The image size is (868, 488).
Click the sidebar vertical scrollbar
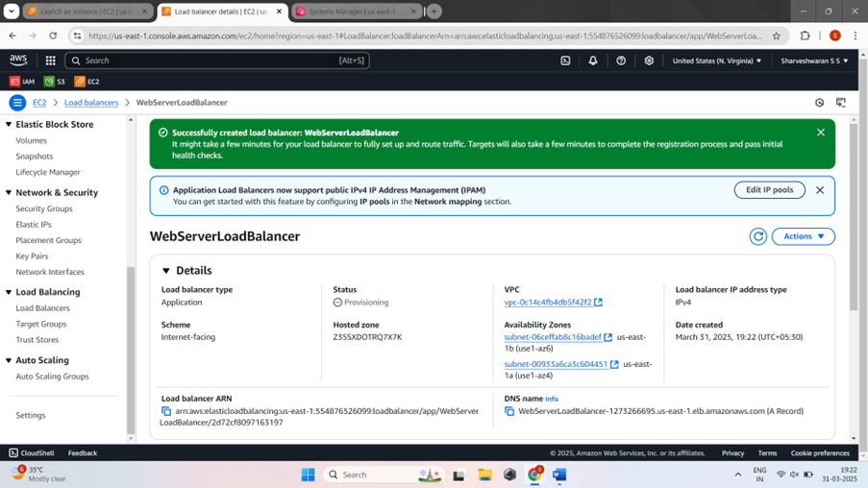pos(131,352)
